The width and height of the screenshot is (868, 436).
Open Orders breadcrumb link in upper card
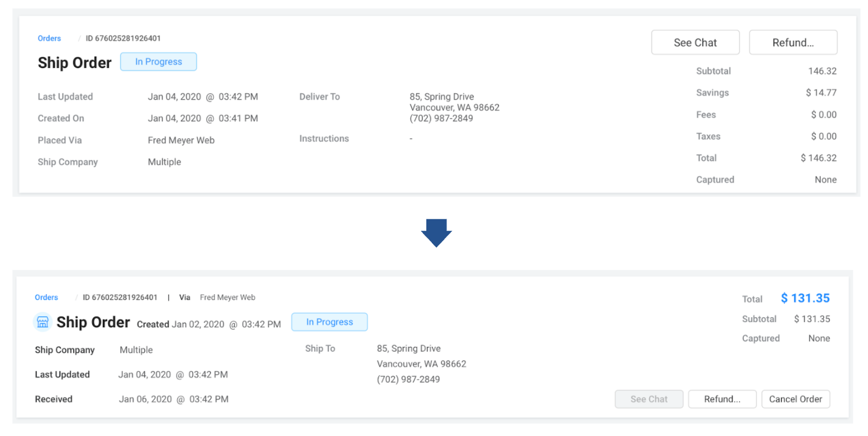pos(49,38)
